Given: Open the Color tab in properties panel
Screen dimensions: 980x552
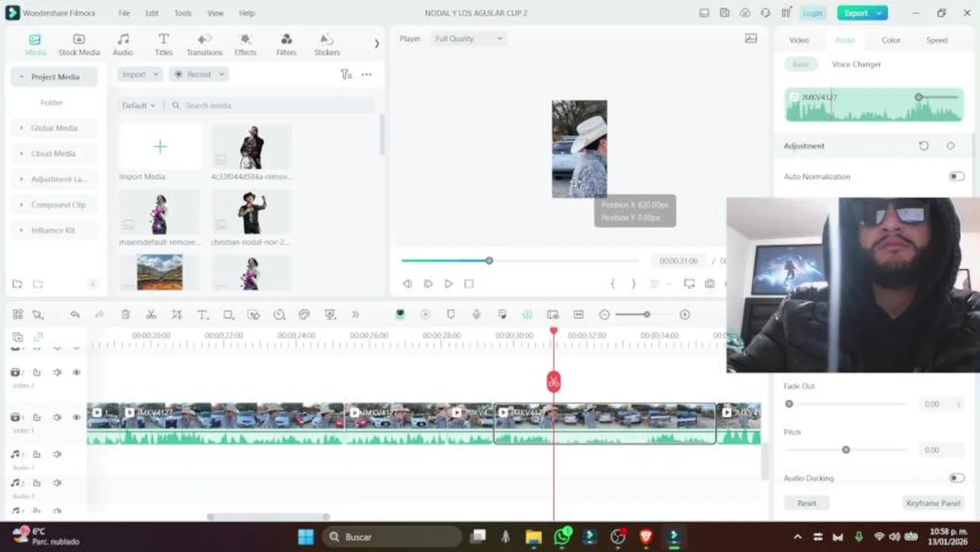Looking at the screenshot, I should pos(891,40).
